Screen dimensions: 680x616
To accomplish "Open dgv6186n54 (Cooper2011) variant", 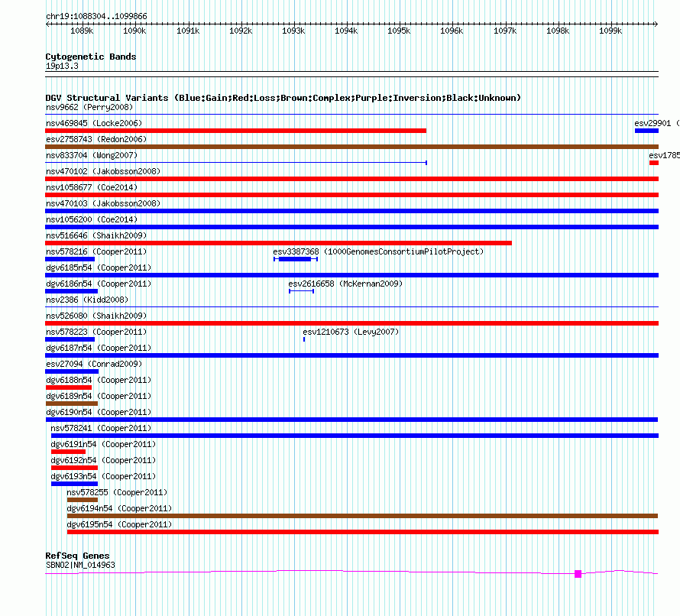I will click(99, 284).
